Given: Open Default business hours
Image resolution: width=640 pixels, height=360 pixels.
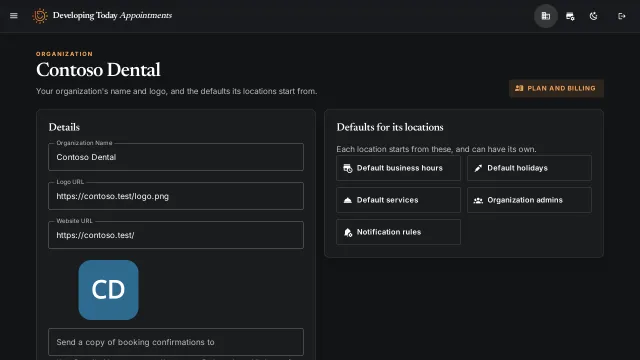Looking at the screenshot, I should click(398, 168).
